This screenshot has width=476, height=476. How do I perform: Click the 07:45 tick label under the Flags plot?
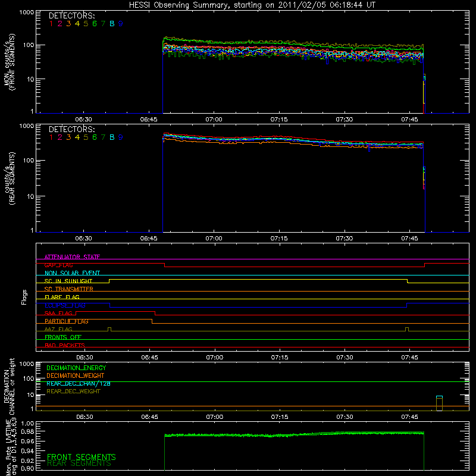coord(409,358)
